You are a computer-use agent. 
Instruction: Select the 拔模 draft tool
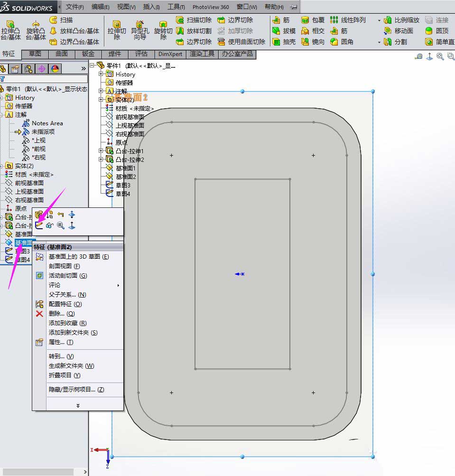284,31
